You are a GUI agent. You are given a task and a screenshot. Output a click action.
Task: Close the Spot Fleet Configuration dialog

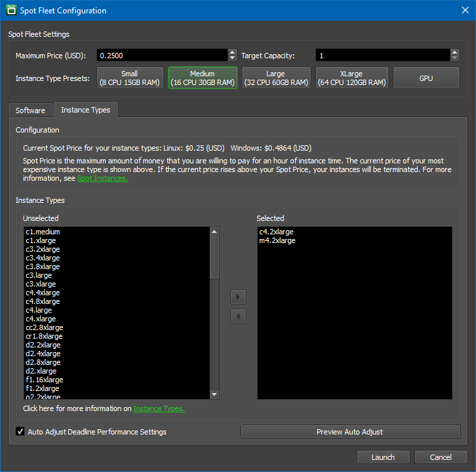pyautogui.click(x=465, y=10)
